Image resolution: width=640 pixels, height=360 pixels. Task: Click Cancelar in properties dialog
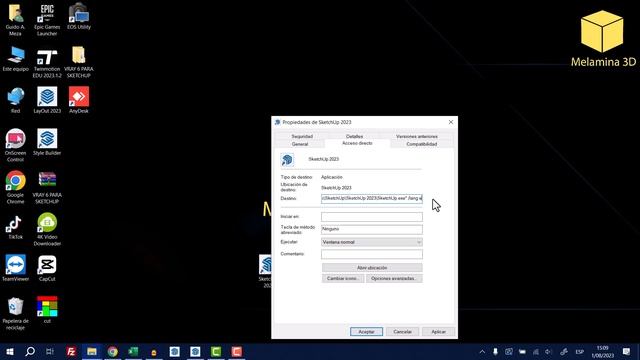point(402,332)
